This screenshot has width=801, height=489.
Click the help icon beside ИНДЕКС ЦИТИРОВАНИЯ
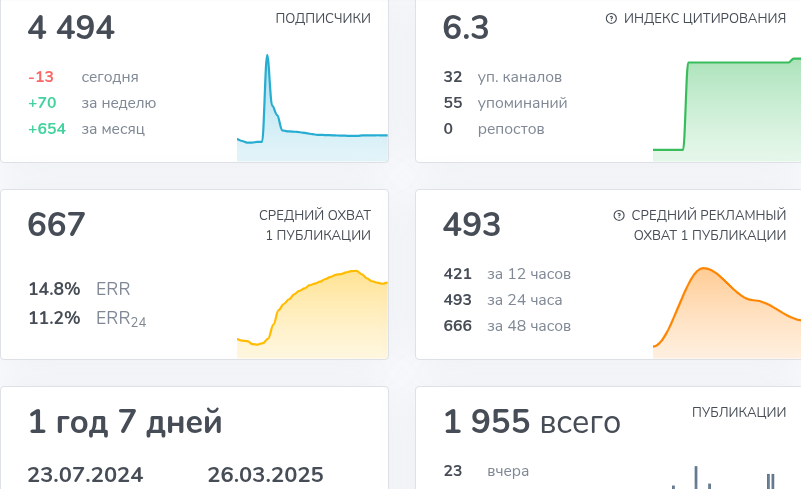click(x=611, y=19)
